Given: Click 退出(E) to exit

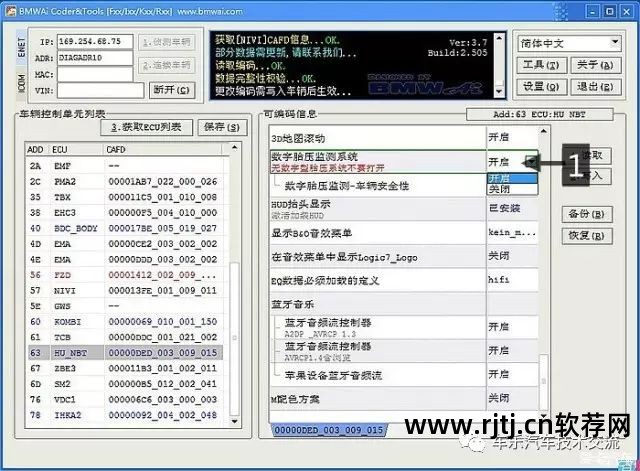Looking at the screenshot, I should (x=596, y=87).
